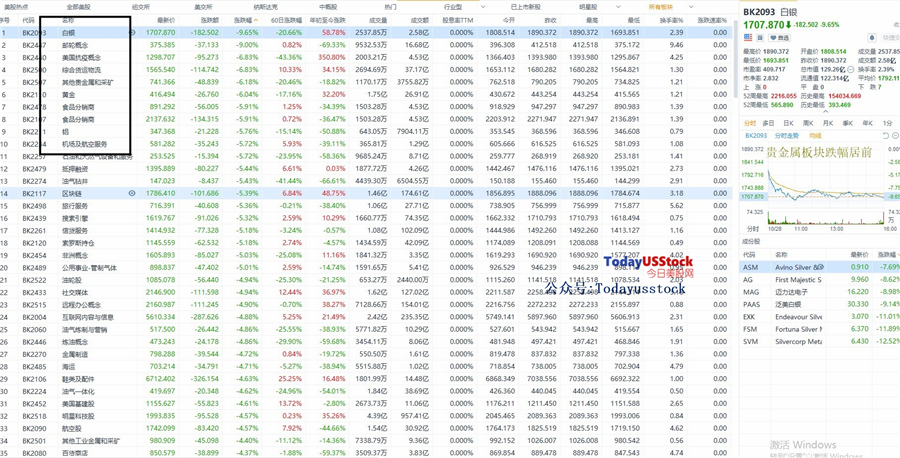This screenshot has height=458, width=900.
Task: Select the 日K chart tab
Action: (789, 123)
